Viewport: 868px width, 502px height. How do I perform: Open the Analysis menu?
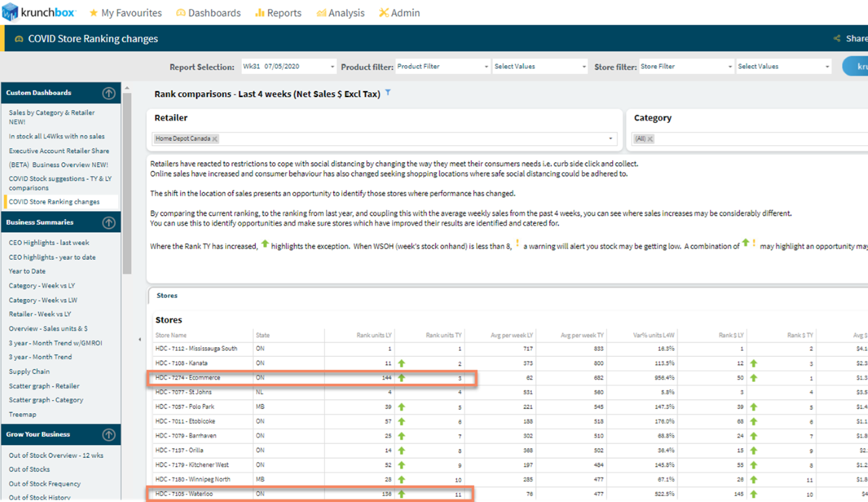(340, 13)
